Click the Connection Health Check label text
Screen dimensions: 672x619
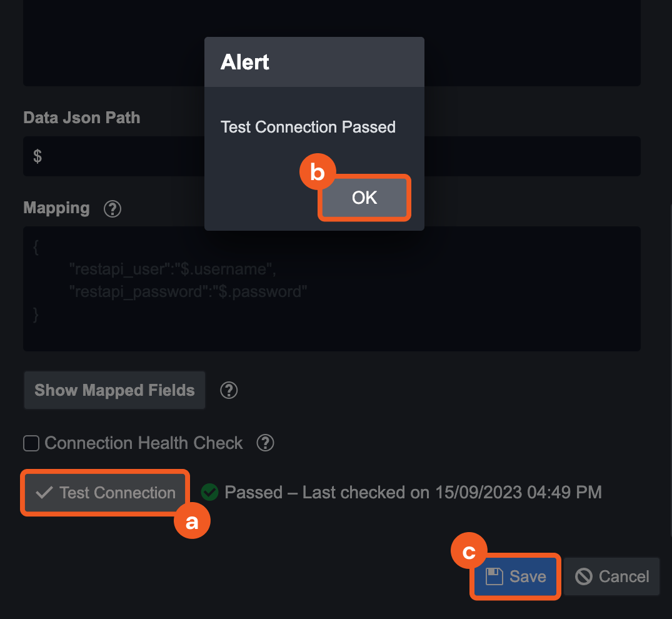[x=144, y=443]
